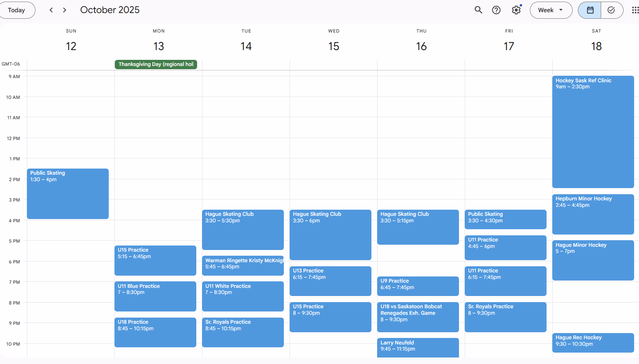Go to previous week arrow
639x364 pixels.
pos(51,10)
